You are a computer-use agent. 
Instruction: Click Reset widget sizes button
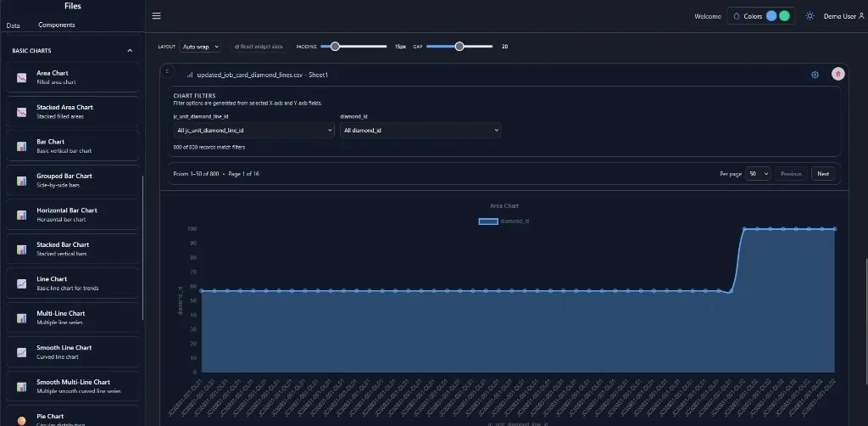[x=259, y=47]
